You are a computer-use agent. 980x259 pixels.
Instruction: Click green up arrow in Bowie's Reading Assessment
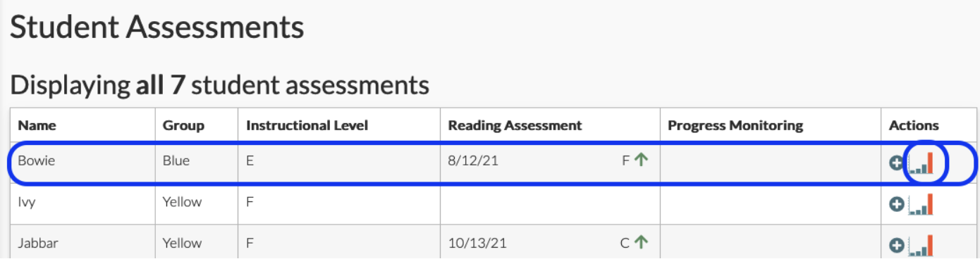click(x=641, y=160)
